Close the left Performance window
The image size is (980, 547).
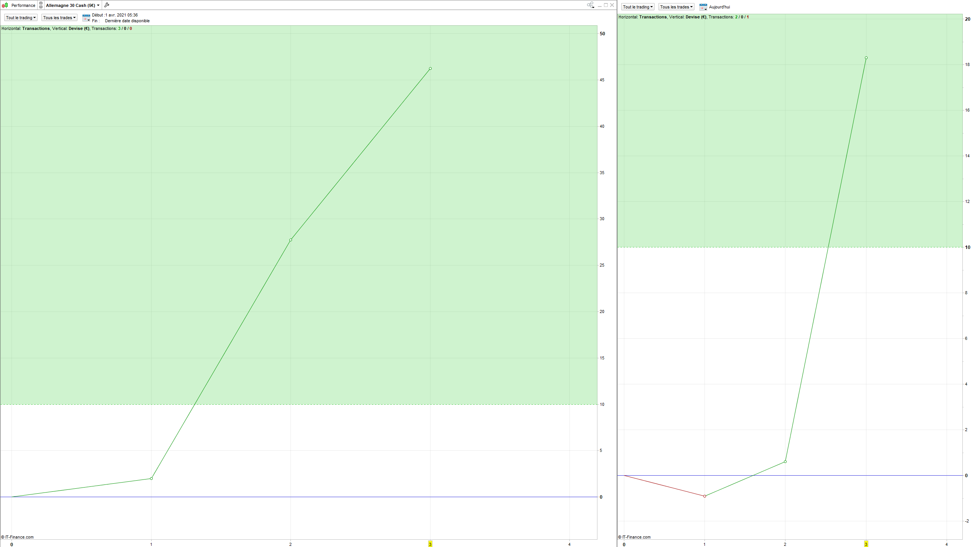point(612,5)
